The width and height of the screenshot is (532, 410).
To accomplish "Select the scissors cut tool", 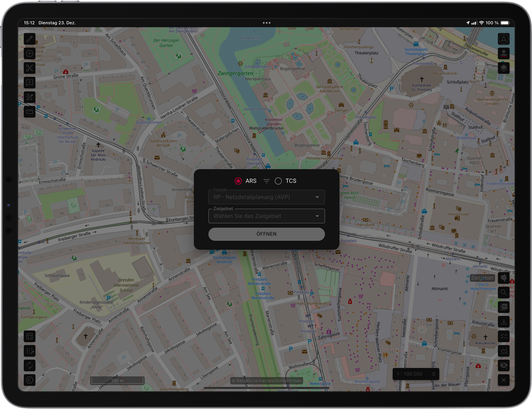I will pyautogui.click(x=29, y=68).
